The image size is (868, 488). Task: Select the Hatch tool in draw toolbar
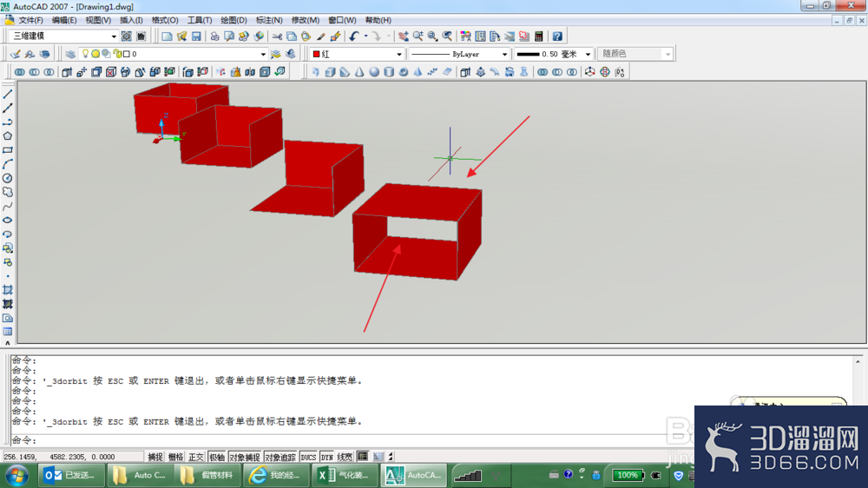(8, 290)
